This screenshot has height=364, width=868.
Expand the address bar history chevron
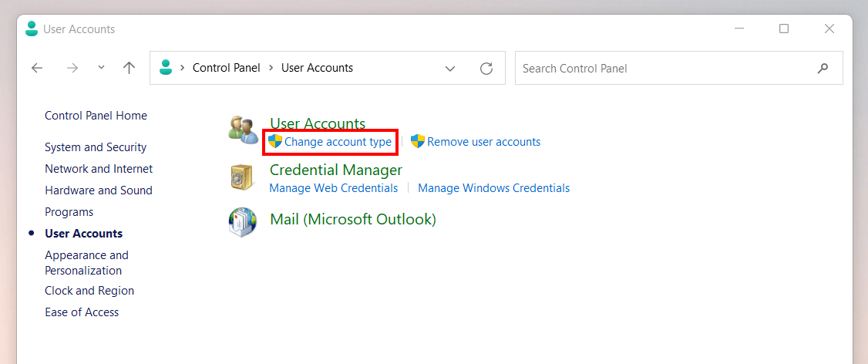pos(451,69)
